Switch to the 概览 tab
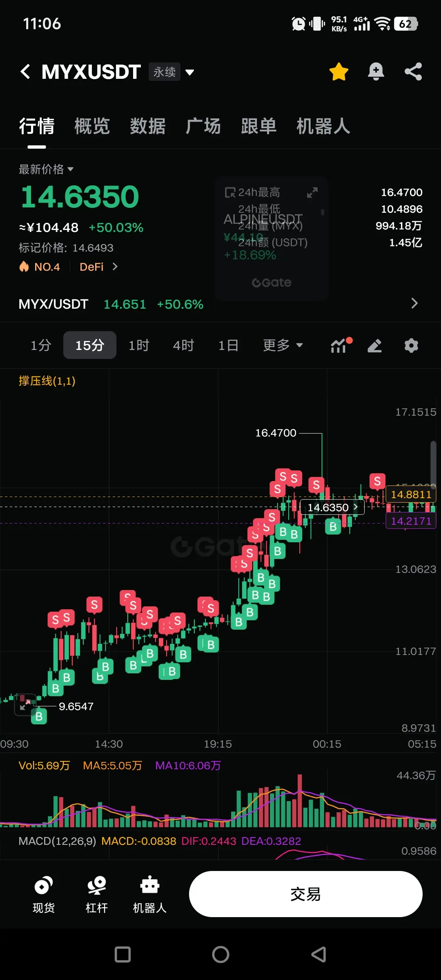 (x=92, y=126)
